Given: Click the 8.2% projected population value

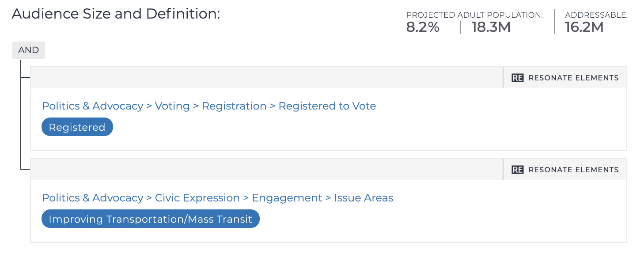Looking at the screenshot, I should tap(423, 27).
